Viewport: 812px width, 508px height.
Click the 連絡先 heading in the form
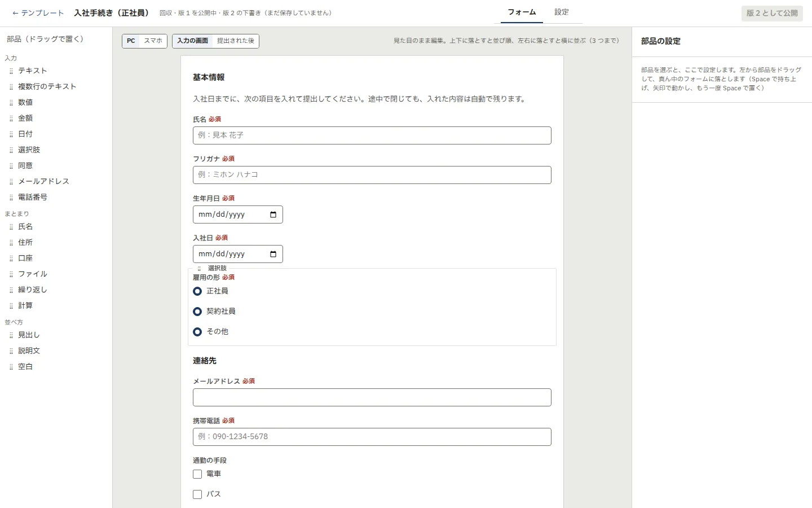click(205, 361)
